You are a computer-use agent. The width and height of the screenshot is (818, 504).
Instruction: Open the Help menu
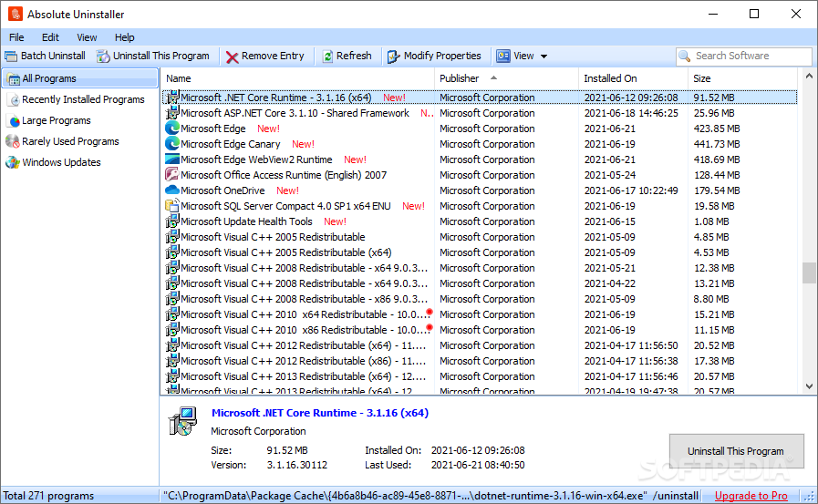(x=125, y=37)
